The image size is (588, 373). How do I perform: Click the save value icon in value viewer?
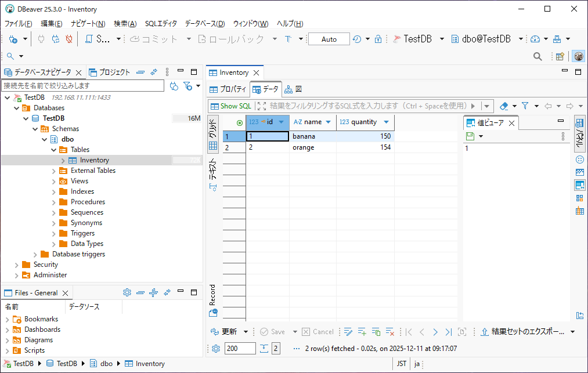tap(471, 136)
